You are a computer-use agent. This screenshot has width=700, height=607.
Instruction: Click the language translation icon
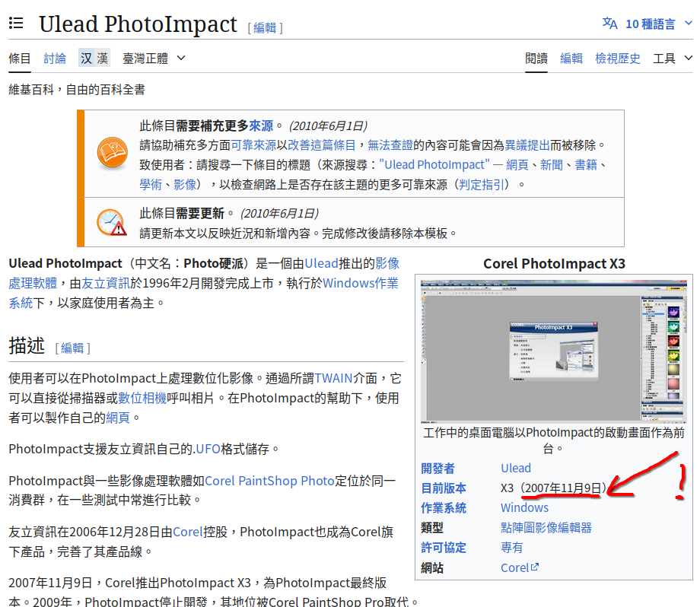[609, 24]
